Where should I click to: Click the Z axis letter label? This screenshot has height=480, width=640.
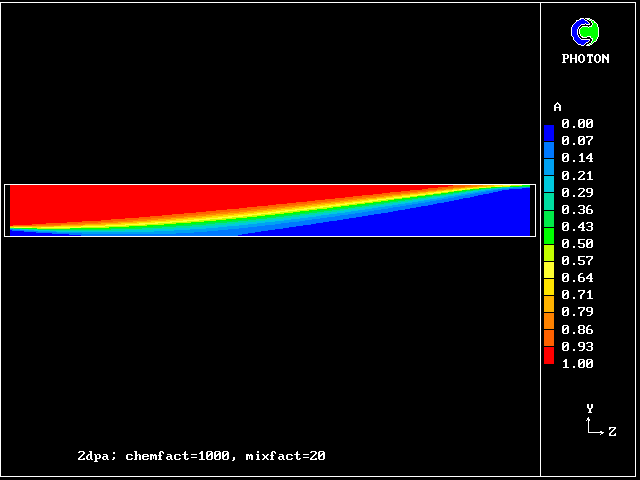point(612,432)
